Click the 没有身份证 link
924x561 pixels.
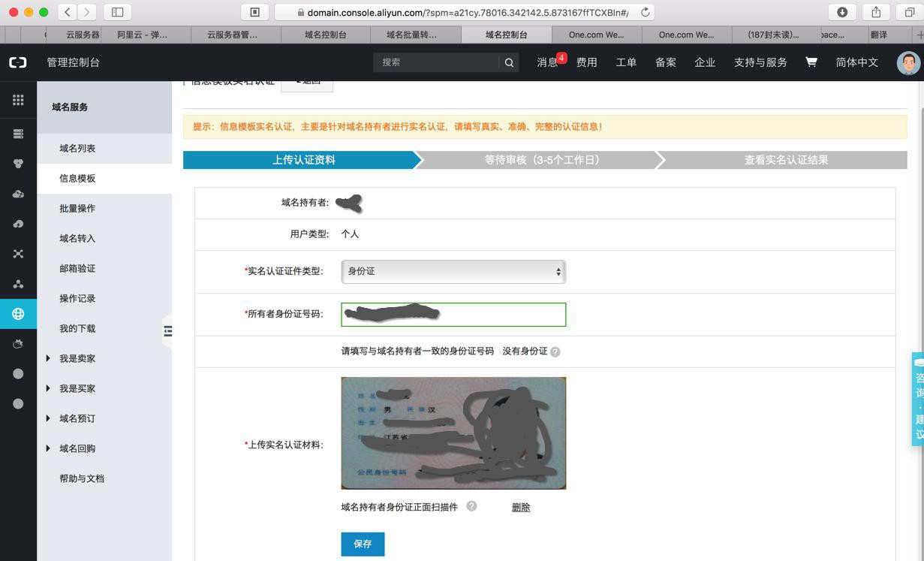(x=525, y=351)
